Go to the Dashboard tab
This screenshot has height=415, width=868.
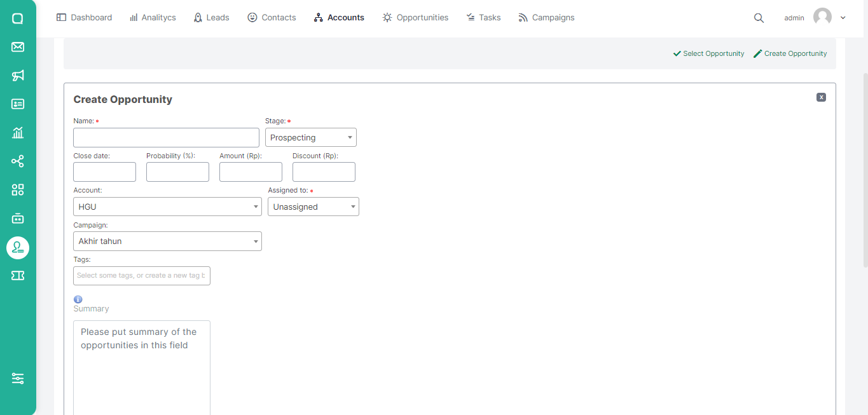pyautogui.click(x=85, y=18)
